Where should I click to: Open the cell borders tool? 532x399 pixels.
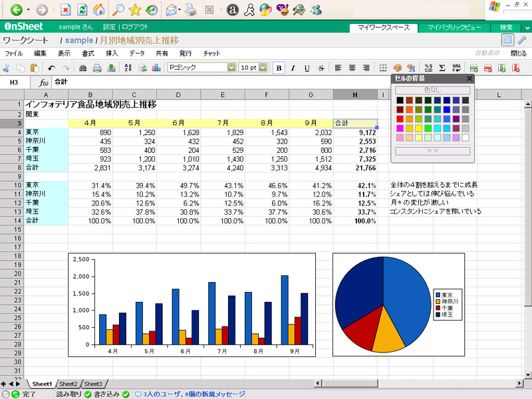pyautogui.click(x=383, y=68)
